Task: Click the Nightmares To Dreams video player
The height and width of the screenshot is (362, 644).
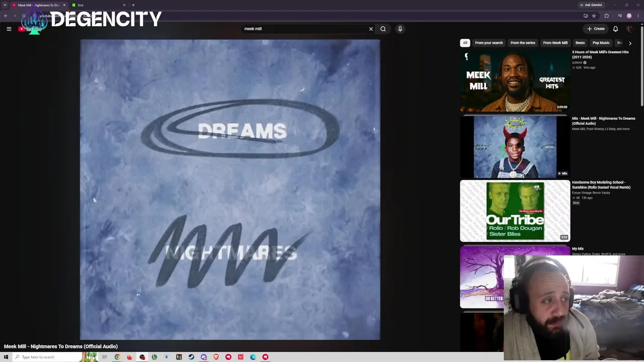Action: click(x=230, y=190)
